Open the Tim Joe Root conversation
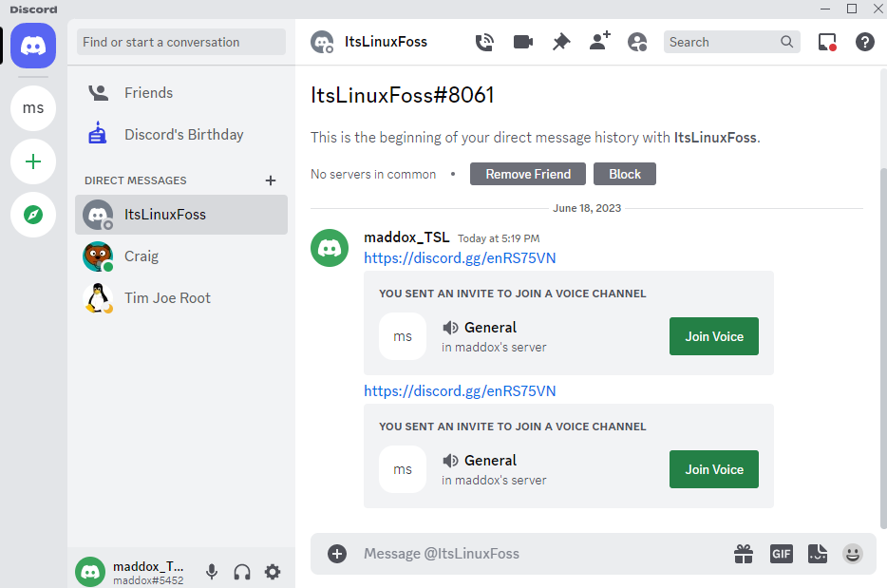This screenshot has width=887, height=588. (181, 298)
